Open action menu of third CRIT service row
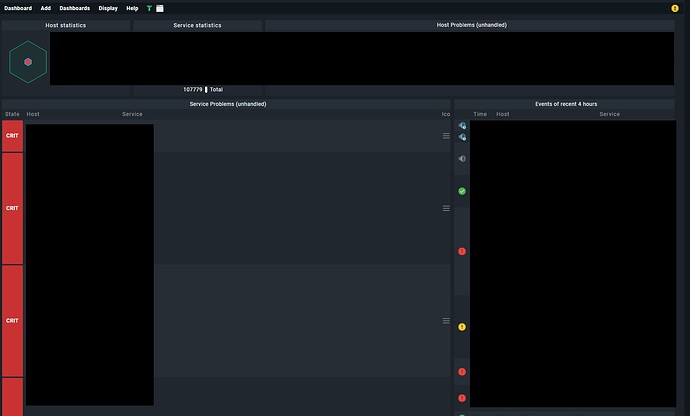Viewport: 690px width, 416px height. coord(446,321)
